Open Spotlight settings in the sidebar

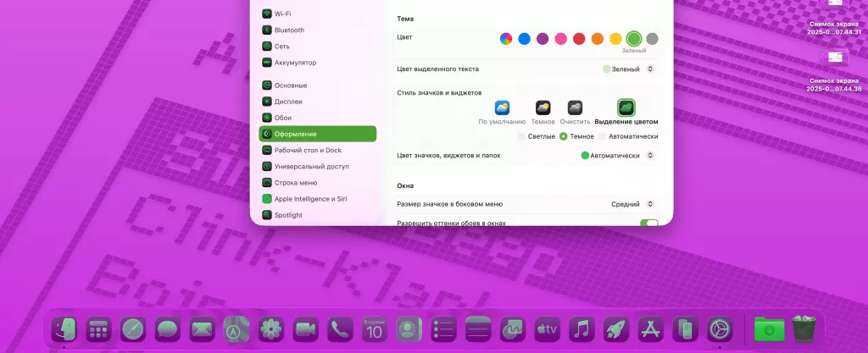point(318,215)
